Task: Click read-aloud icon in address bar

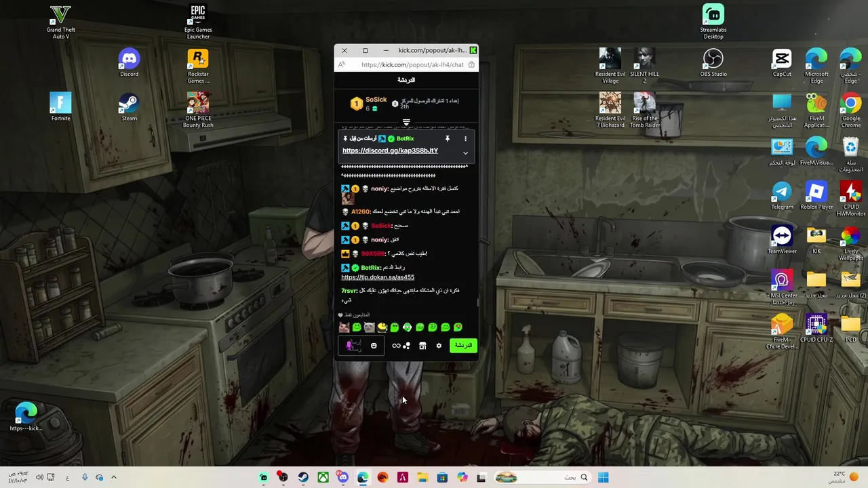Action: coord(342,65)
